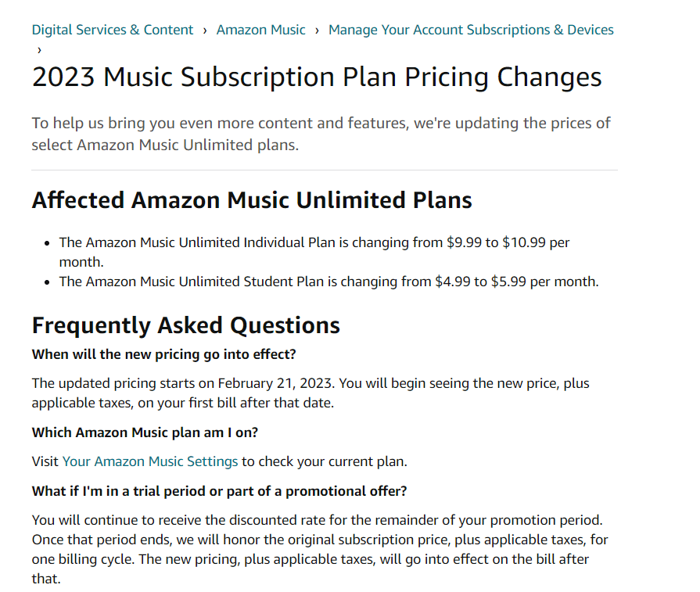Click the trial period or promotional offer question

click(219, 491)
